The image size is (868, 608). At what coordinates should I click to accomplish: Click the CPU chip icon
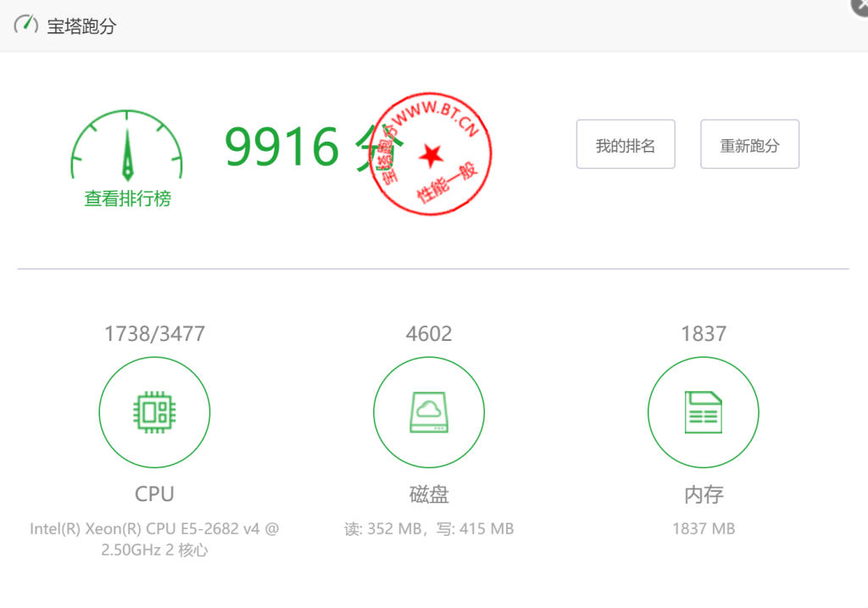tap(154, 412)
